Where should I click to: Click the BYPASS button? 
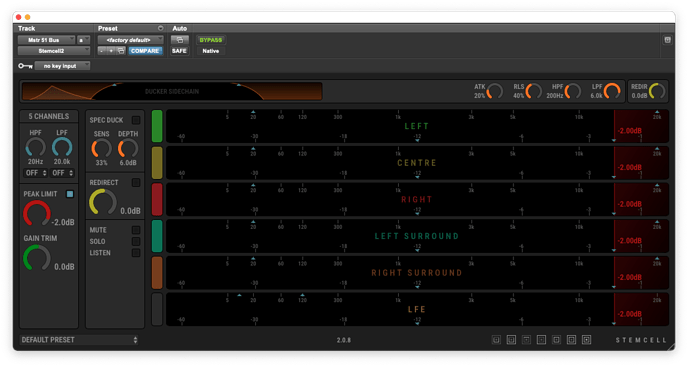pos(211,40)
